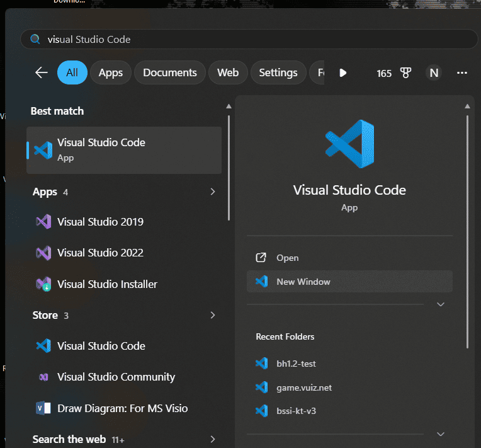Expand the Store results section chevron
This screenshot has height=448, width=481.
click(213, 315)
